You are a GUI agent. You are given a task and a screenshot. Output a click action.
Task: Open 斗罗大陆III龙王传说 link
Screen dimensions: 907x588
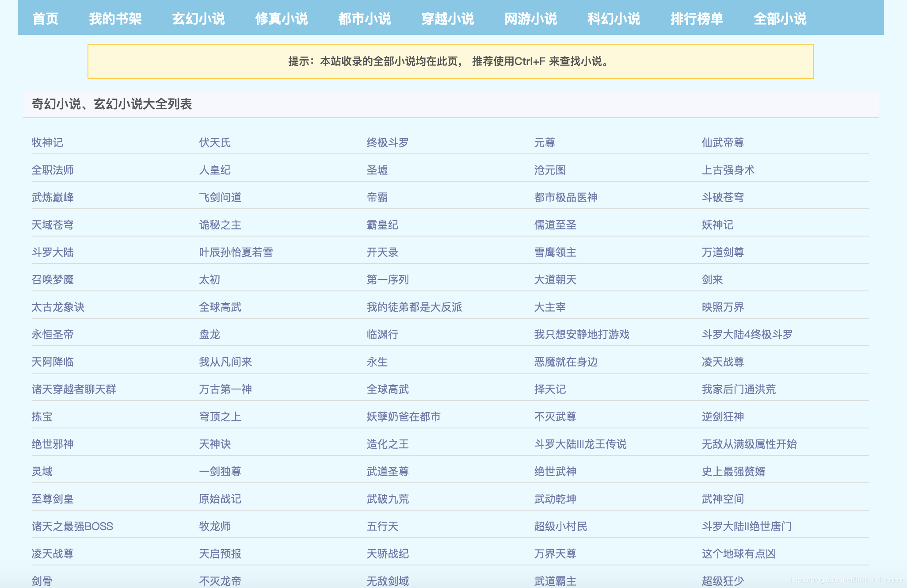point(580,444)
